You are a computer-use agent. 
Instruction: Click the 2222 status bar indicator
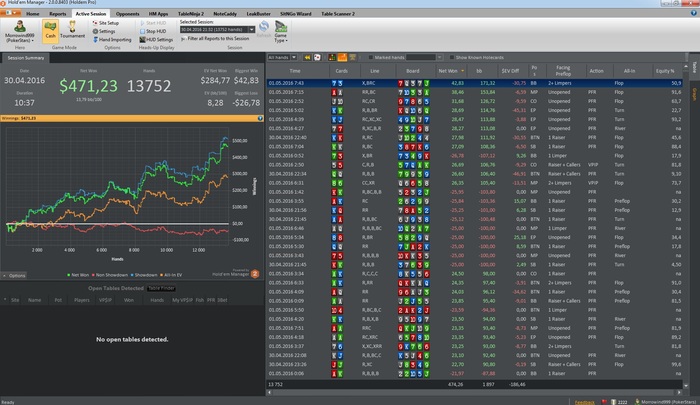click(x=619, y=402)
